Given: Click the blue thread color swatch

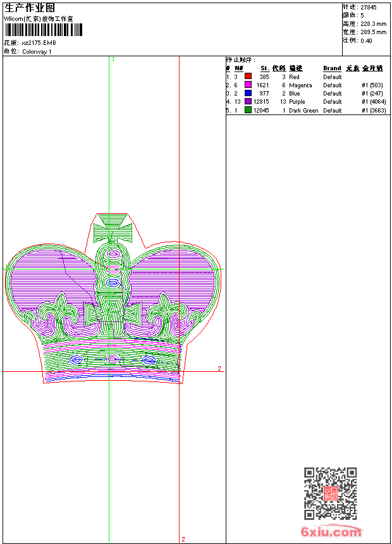Looking at the screenshot, I should point(248,93).
